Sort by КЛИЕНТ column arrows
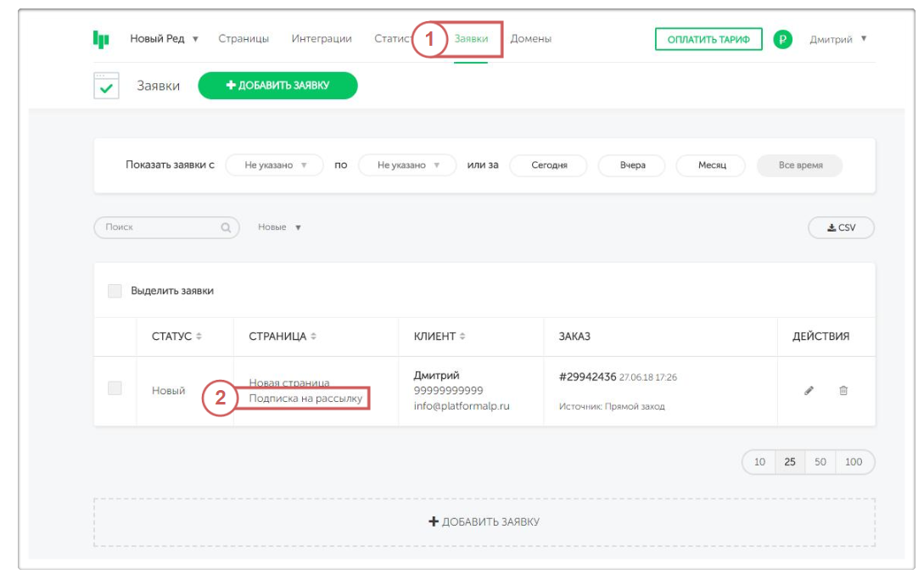The height and width of the screenshot is (580, 924). pos(462,337)
